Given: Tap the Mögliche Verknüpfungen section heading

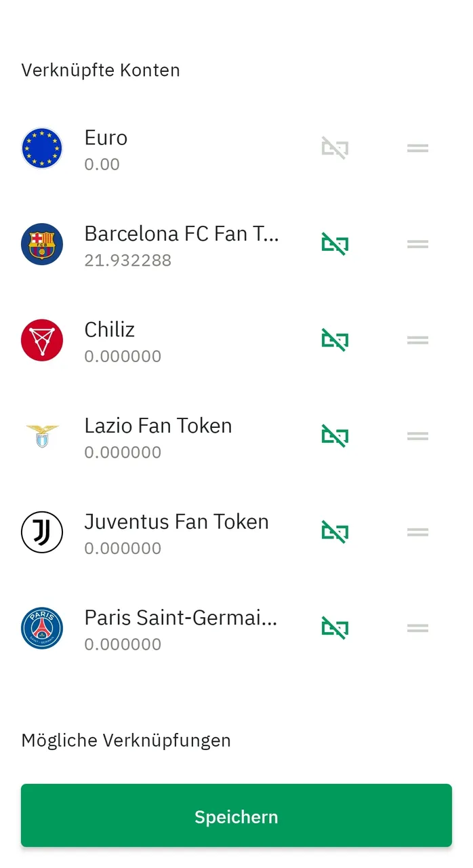Looking at the screenshot, I should click(x=126, y=740).
